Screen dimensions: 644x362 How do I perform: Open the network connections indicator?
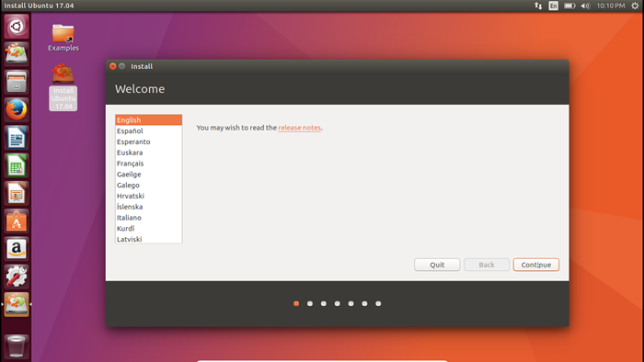click(x=538, y=6)
